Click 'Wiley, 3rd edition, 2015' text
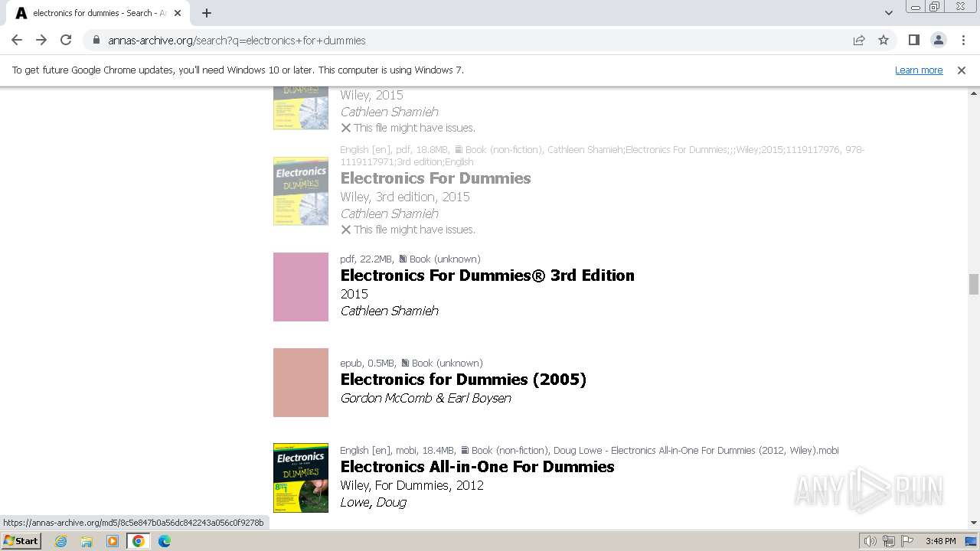This screenshot has width=980, height=551. click(405, 197)
